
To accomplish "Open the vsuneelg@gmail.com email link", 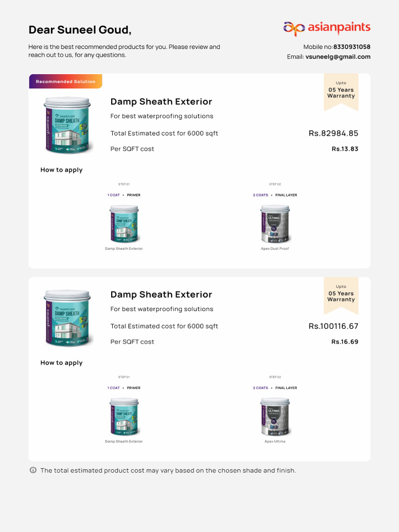I will point(338,57).
